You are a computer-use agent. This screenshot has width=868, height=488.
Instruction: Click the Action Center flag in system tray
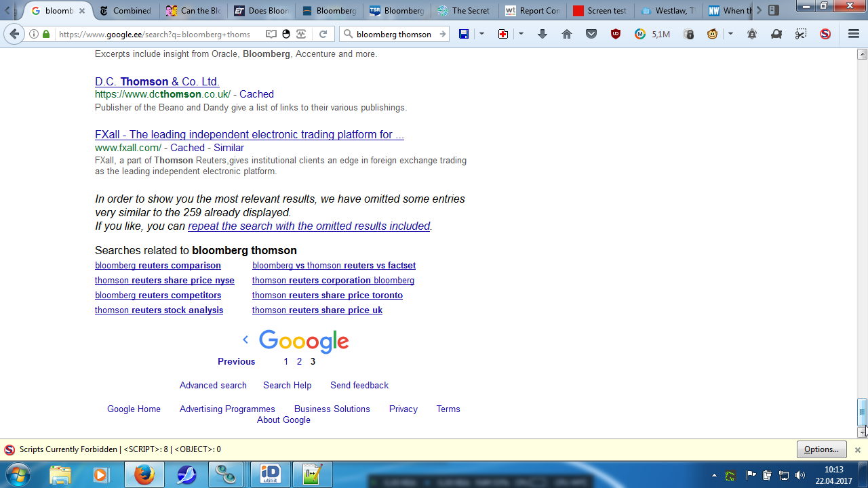pyautogui.click(x=751, y=475)
